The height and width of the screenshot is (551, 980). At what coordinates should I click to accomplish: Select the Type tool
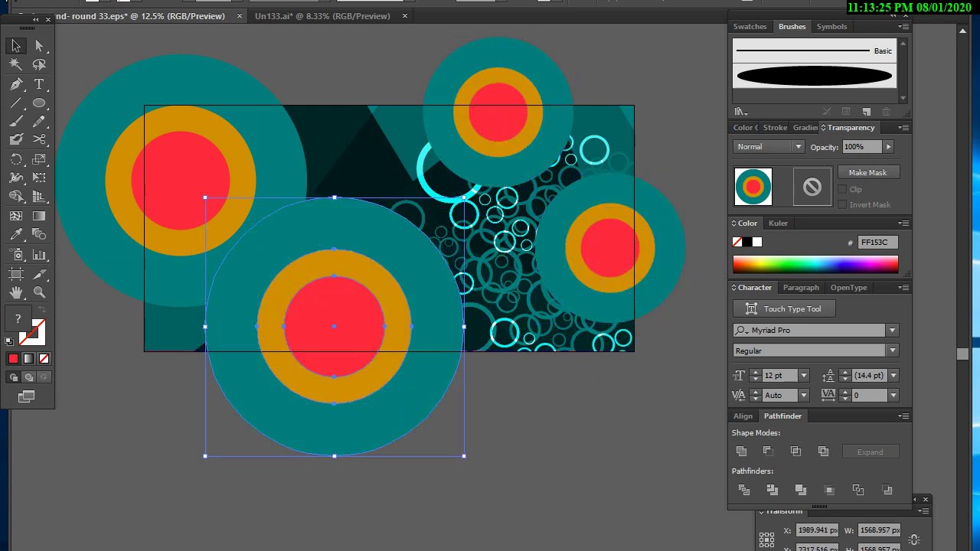(x=39, y=84)
